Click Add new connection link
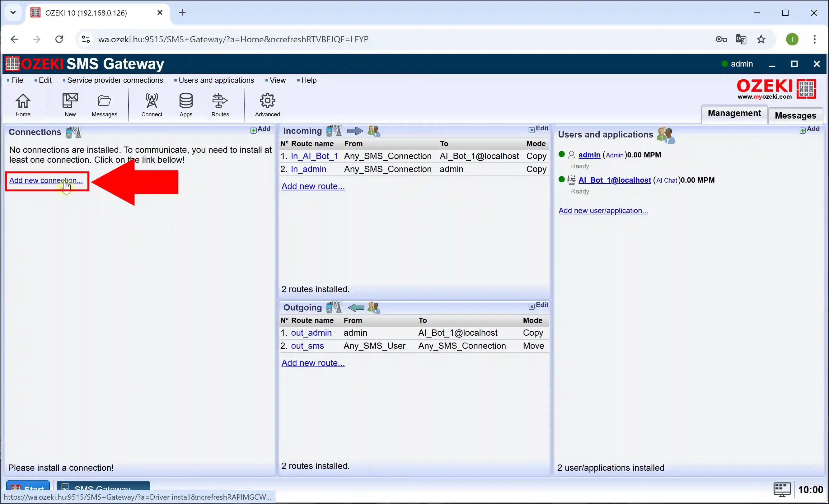 point(46,180)
